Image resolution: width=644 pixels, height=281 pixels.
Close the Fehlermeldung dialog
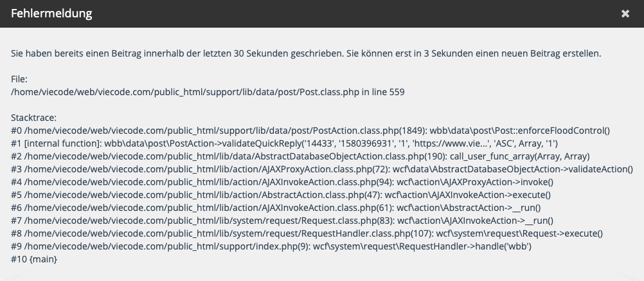[x=625, y=14]
